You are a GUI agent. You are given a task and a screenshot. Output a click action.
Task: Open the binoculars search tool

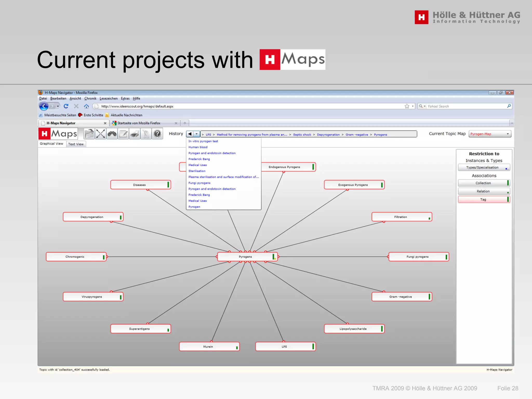coord(112,134)
